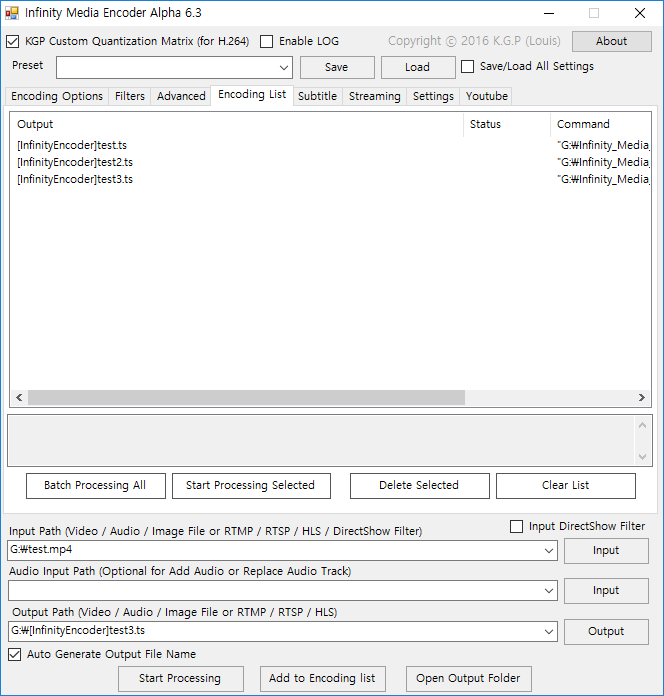Close the Infinity Media Encoder window

(640, 13)
